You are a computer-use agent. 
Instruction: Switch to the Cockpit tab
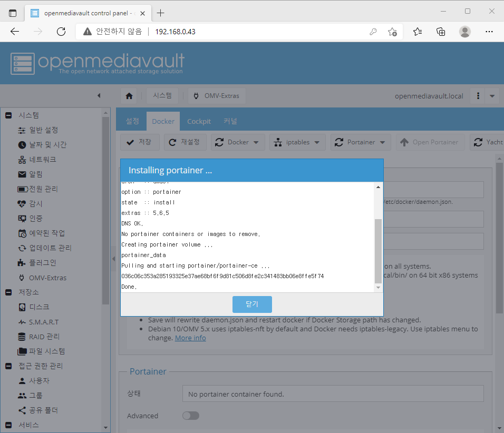[x=199, y=122]
